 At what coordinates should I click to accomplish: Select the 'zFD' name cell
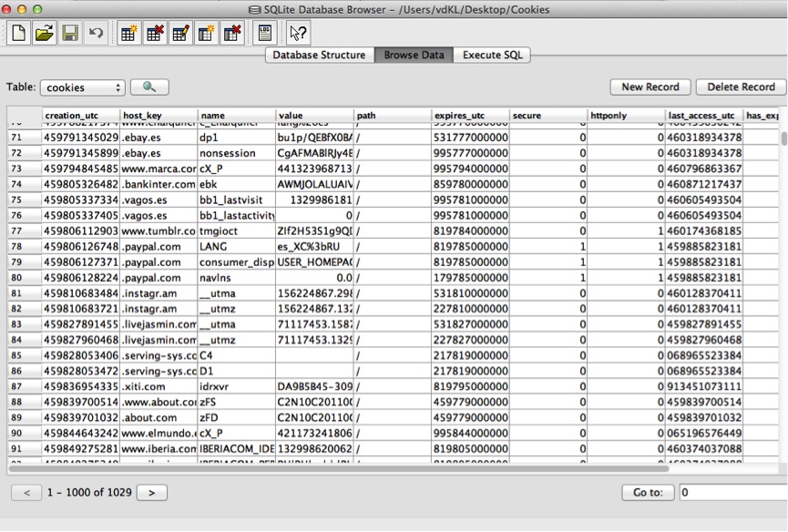(x=237, y=417)
